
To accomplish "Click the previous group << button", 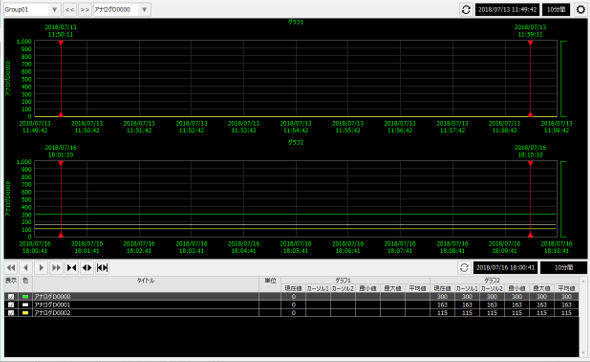I will click(x=70, y=9).
